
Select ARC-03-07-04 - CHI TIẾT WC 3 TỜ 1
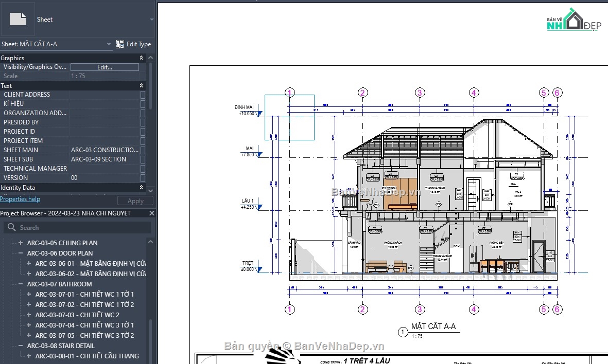84,325
